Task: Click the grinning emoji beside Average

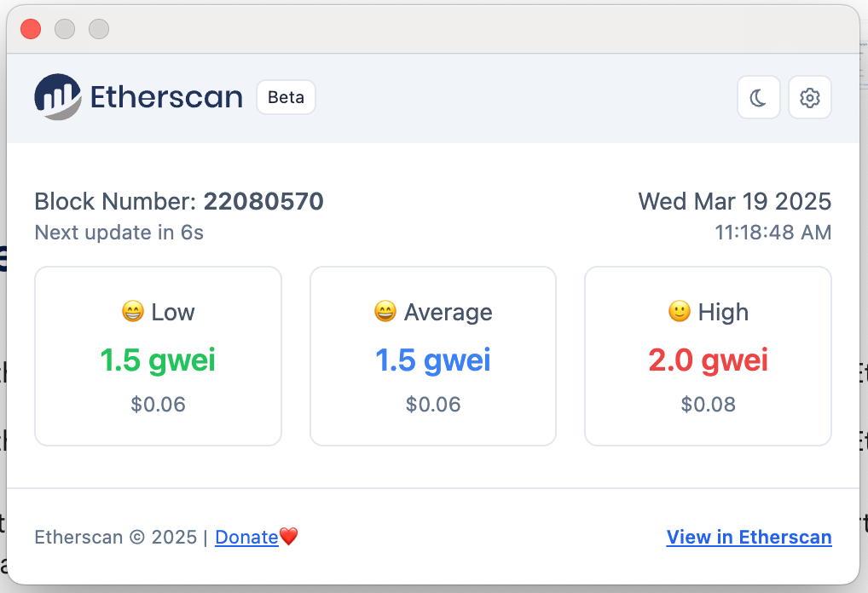Action: point(385,312)
